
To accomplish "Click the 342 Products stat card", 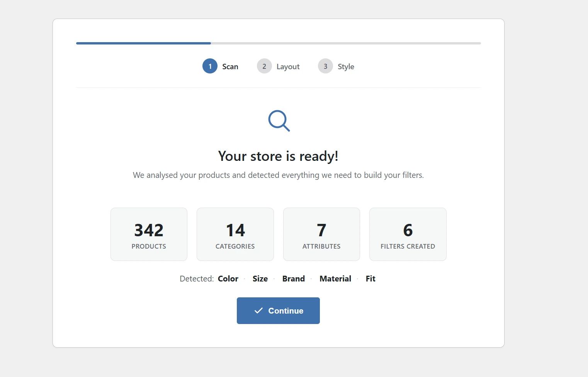I will (149, 234).
